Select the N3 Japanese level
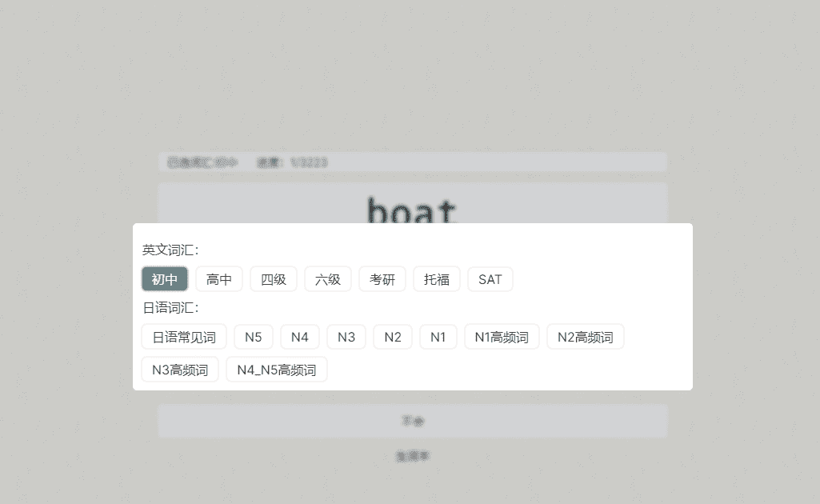 (x=346, y=336)
